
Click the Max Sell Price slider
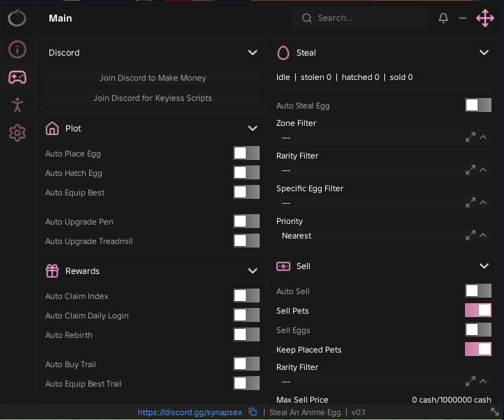pos(384,400)
